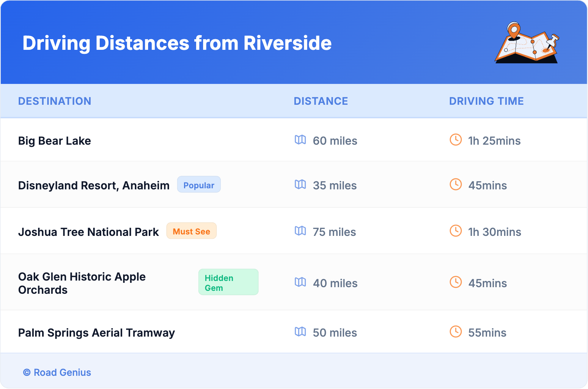Open the Road Genius copyright link
This screenshot has width=588, height=389.
[x=57, y=373]
